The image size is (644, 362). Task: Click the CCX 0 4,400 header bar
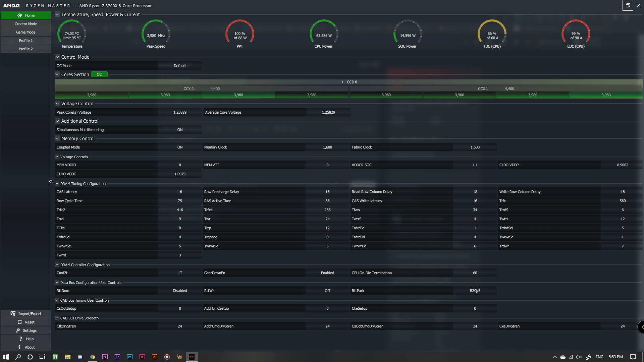pyautogui.click(x=202, y=89)
